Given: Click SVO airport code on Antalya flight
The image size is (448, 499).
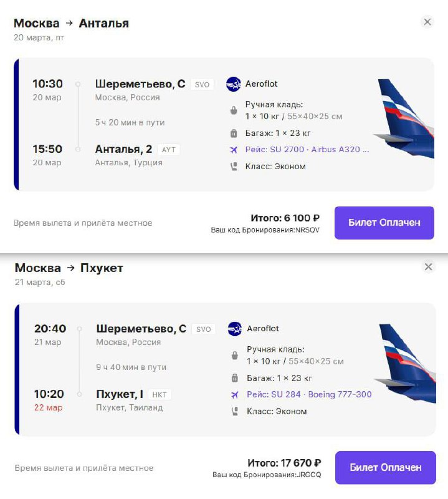Looking at the screenshot, I should 202,84.
